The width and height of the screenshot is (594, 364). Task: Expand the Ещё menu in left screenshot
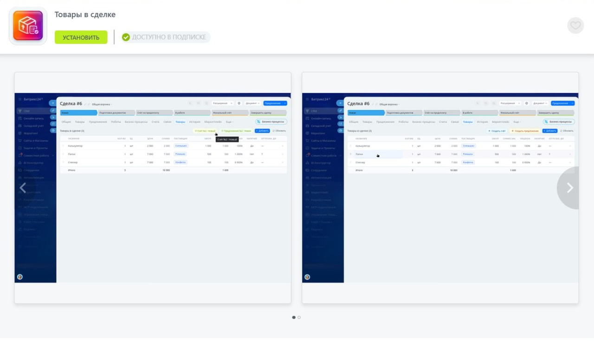(x=230, y=122)
